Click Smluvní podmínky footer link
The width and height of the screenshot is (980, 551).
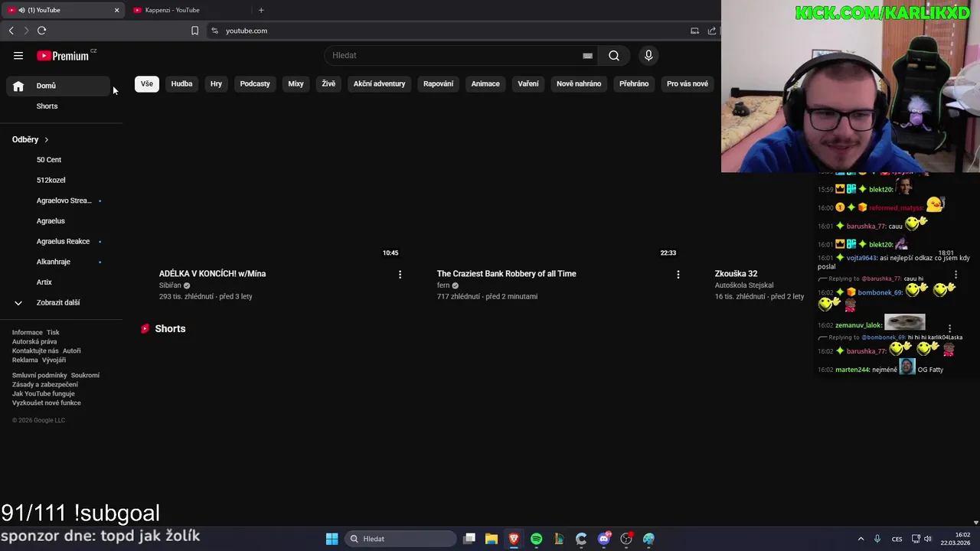(40, 376)
